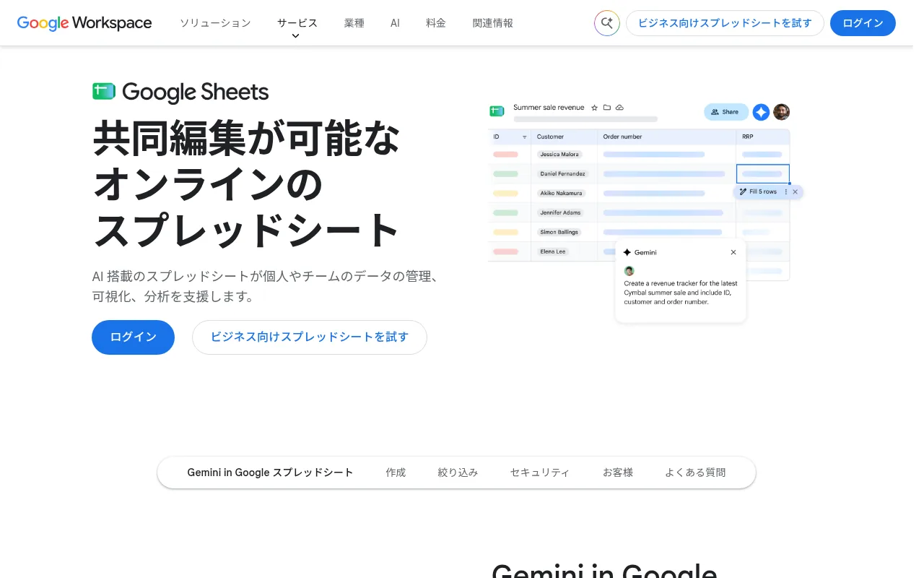The height and width of the screenshot is (578, 924).
Task: Click the hero ログイン button
Action: coord(133,337)
